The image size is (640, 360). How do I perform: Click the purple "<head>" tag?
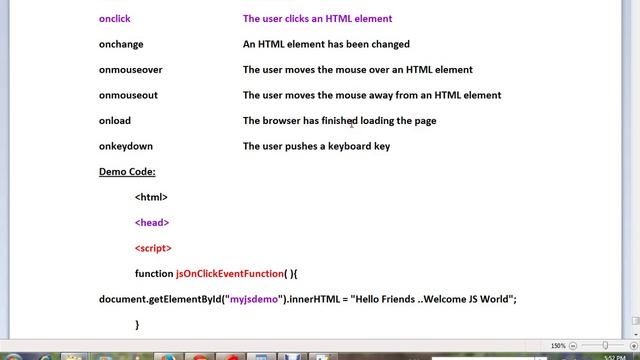coord(152,223)
